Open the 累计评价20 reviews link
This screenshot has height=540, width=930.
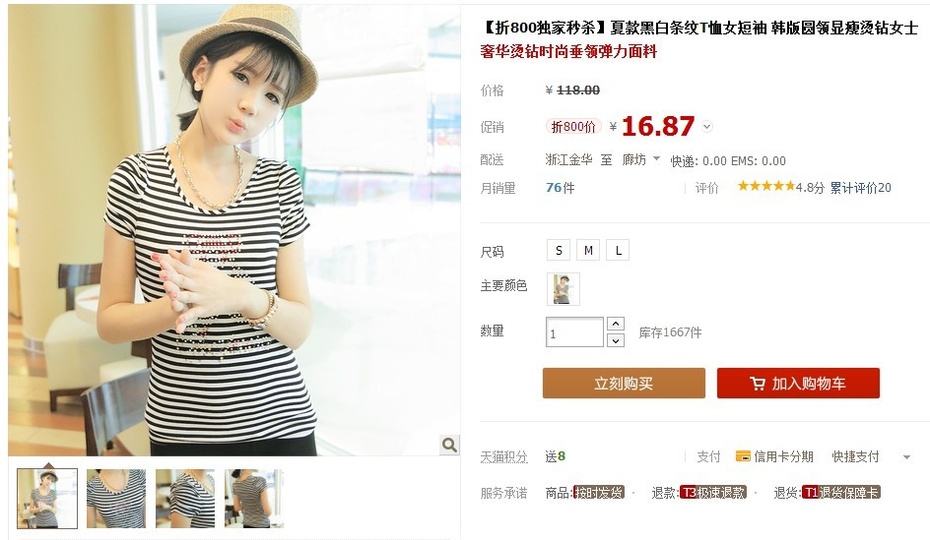tap(860, 188)
